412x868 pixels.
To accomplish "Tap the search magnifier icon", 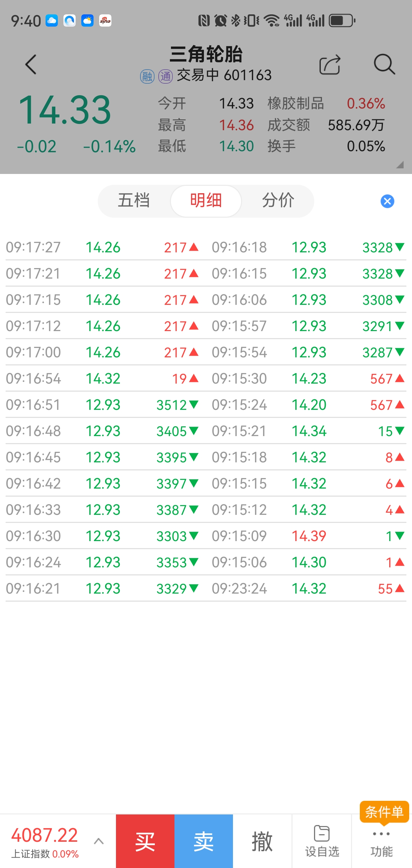I will [x=384, y=64].
